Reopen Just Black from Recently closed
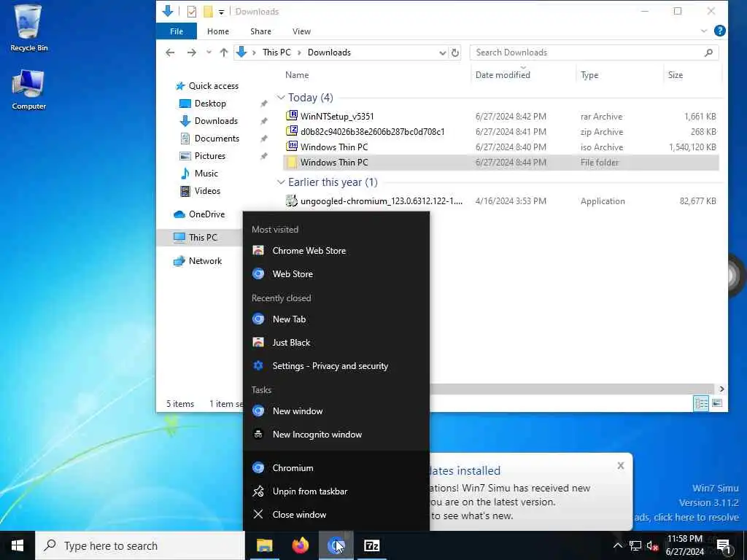The width and height of the screenshot is (747, 560). [x=336, y=343]
